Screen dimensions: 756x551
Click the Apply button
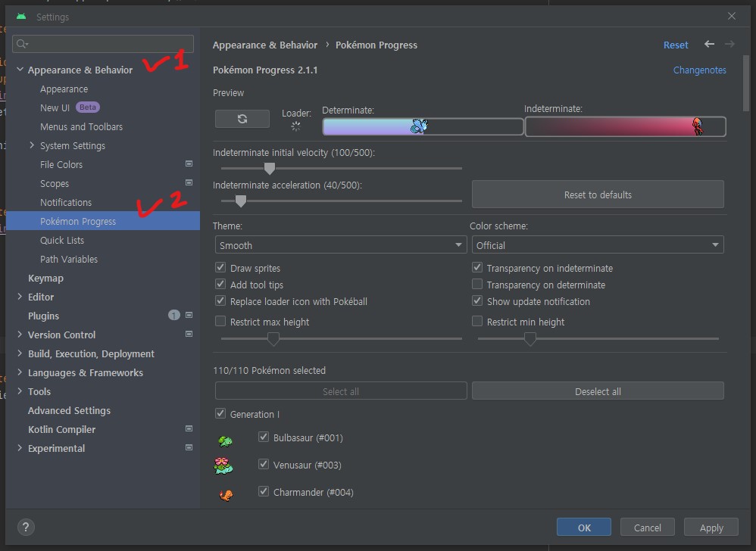pyautogui.click(x=711, y=528)
